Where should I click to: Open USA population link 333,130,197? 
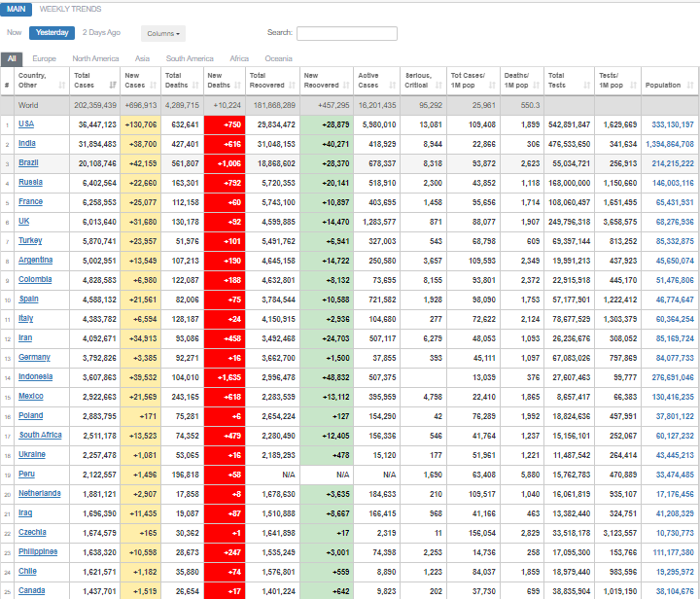pyautogui.click(x=673, y=124)
